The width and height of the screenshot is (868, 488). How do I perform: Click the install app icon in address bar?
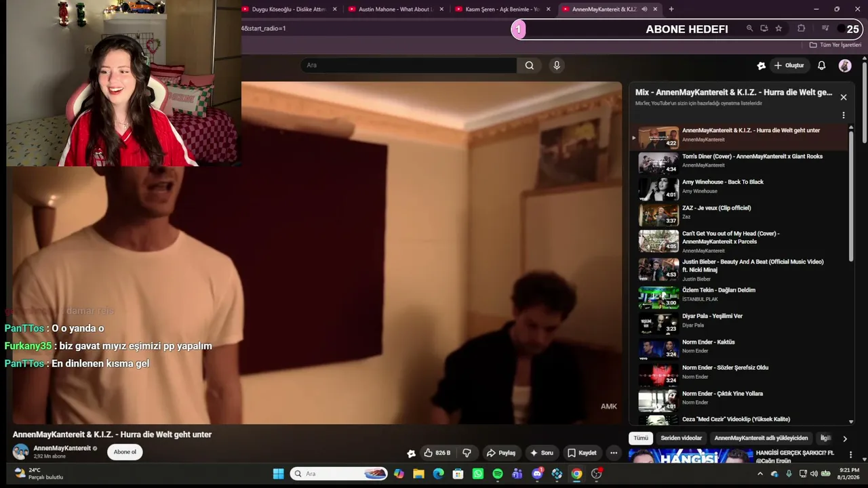(764, 28)
